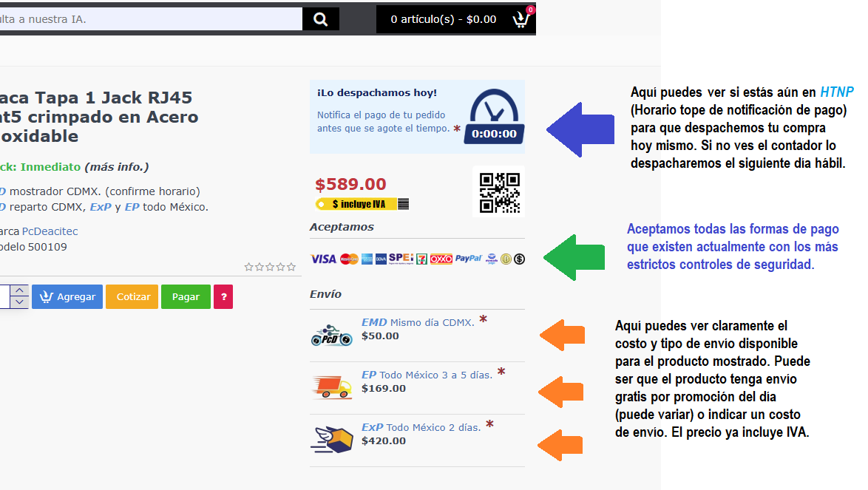This screenshot has width=868, height=490.
Task: Select the Visa payment method icon
Action: point(322,259)
